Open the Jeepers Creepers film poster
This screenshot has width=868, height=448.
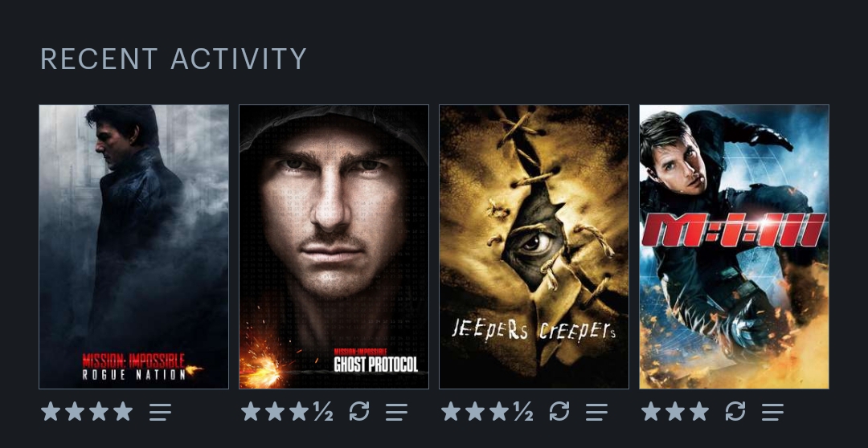[x=534, y=246]
